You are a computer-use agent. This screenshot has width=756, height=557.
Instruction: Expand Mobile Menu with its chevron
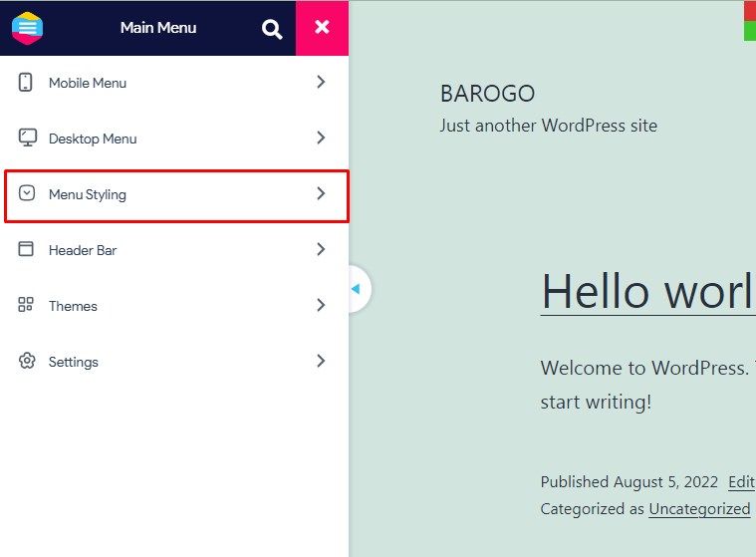(321, 83)
